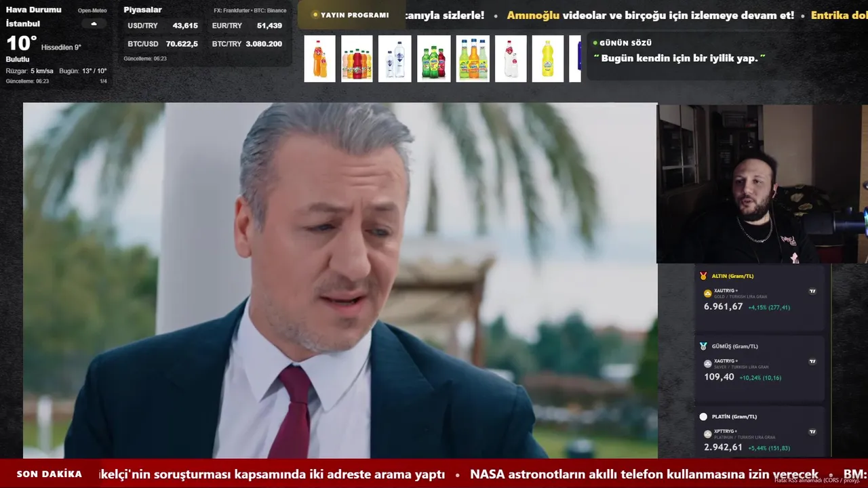
Task: Select the blue-capped glass bottles thumbnail
Action: click(473, 59)
